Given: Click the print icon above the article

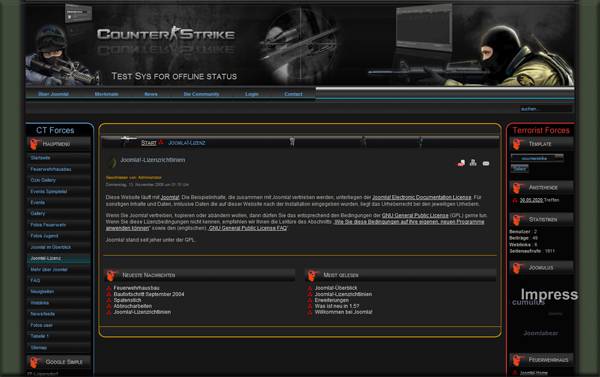Looking at the screenshot, I should tap(473, 163).
